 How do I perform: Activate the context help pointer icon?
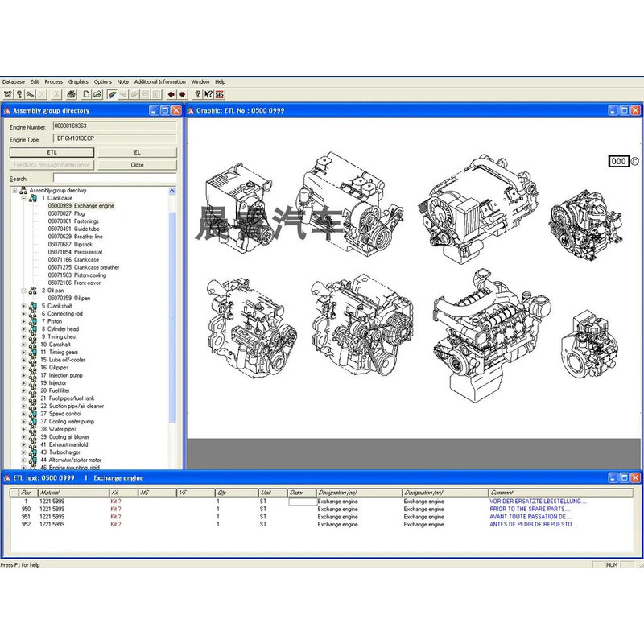click(208, 94)
